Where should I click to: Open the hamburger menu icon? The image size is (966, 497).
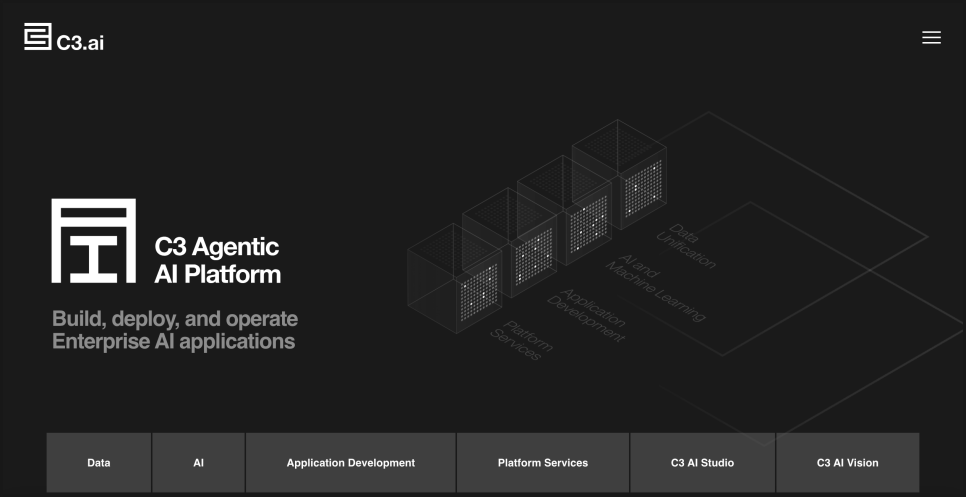click(931, 38)
